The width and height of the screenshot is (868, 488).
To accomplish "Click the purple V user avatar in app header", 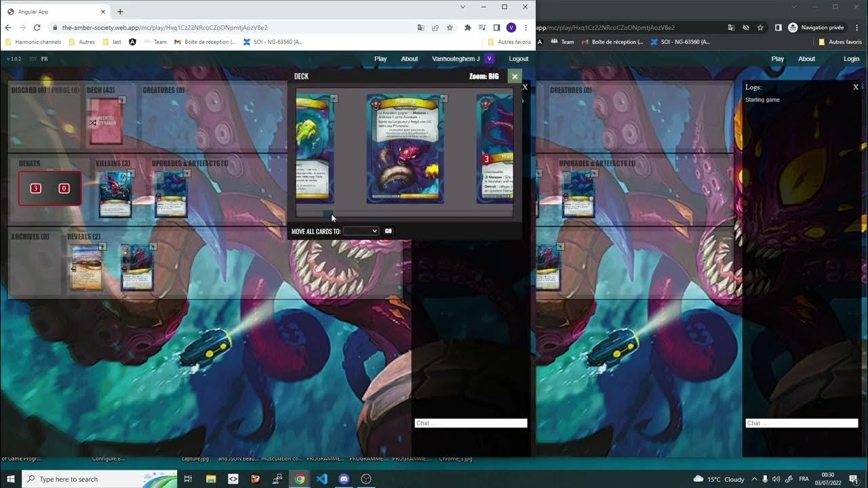I will (x=489, y=59).
